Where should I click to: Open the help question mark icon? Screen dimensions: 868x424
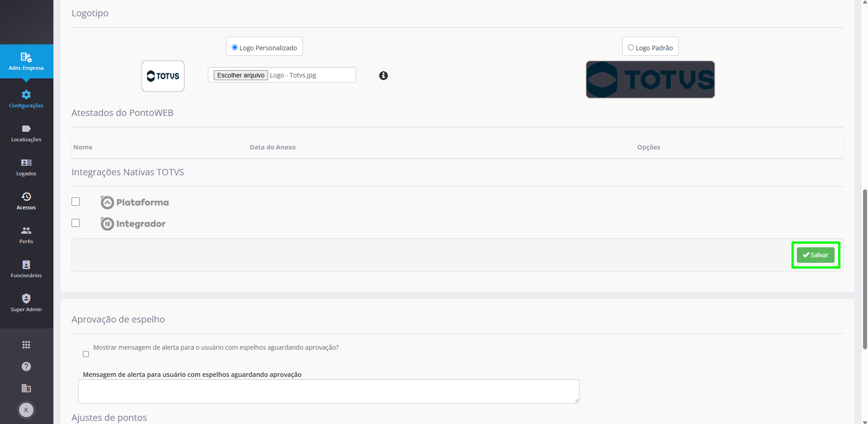coord(26,366)
